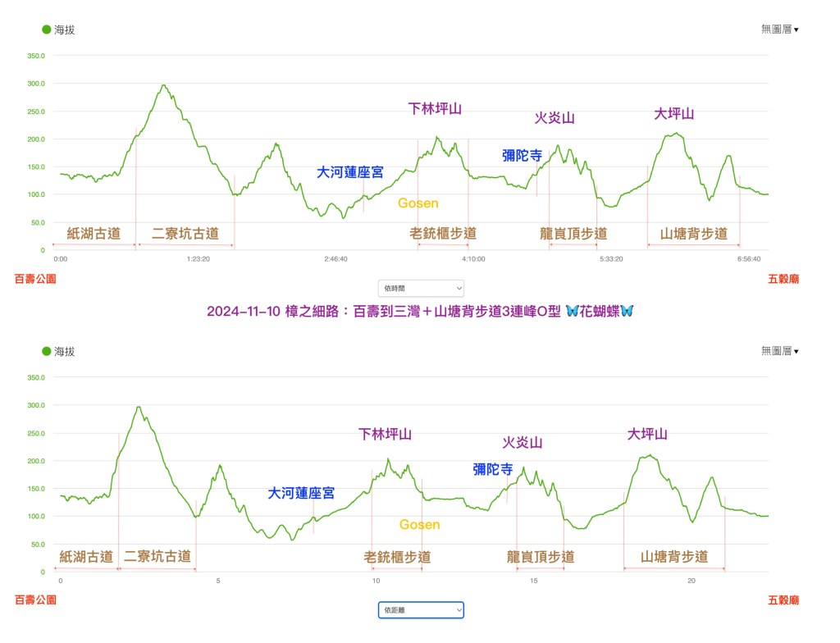This screenshot has width=840, height=643.
Task: Select 下林坪山 peak label in upper chart
Action: click(436, 108)
